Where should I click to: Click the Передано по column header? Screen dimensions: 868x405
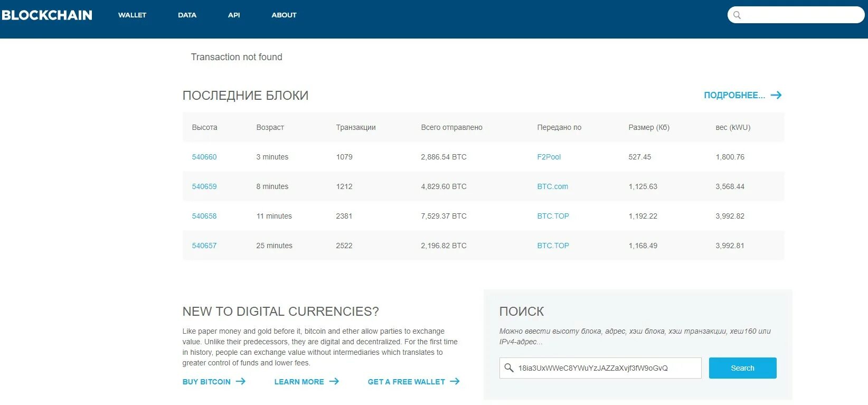click(559, 127)
